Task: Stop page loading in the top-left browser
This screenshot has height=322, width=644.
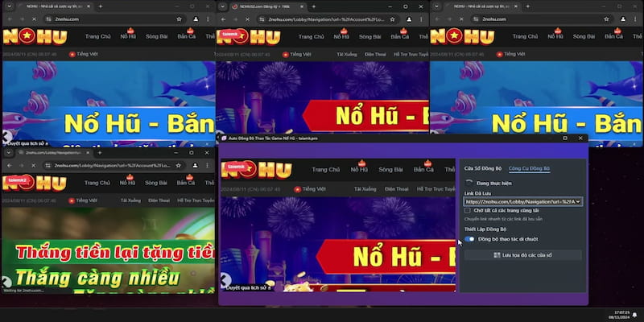Action: point(32,19)
